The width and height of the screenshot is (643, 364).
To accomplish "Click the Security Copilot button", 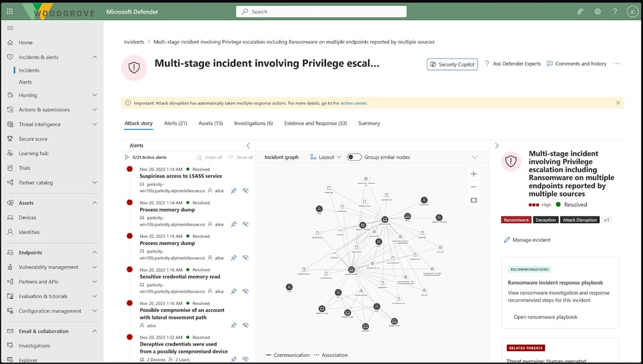I will pos(452,64).
